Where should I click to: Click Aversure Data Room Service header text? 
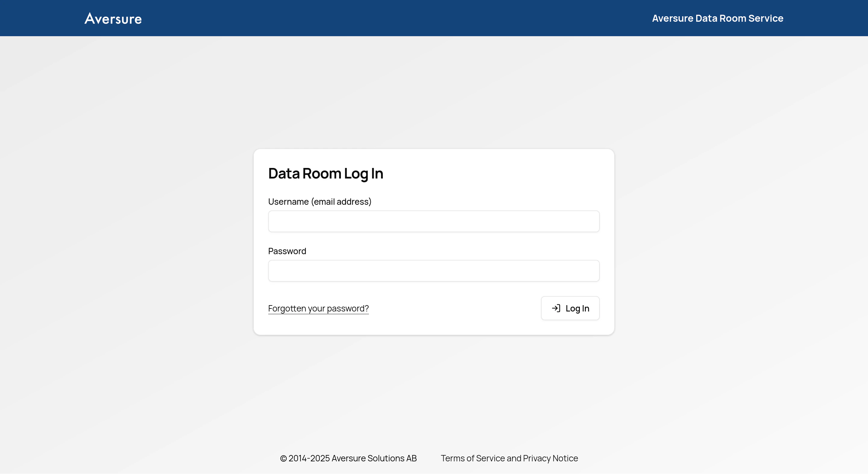pos(717,18)
